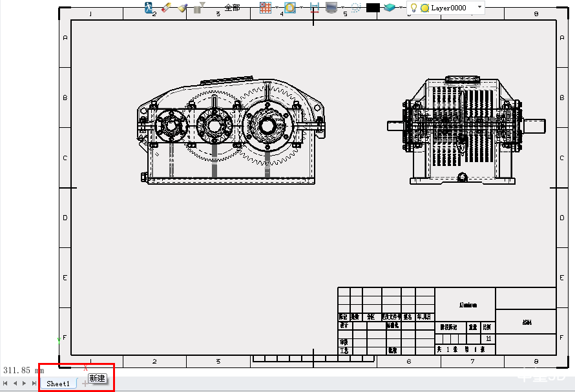This screenshot has height=392, width=575.
Task: Switch to the Sheet1 tab
Action: [x=58, y=384]
